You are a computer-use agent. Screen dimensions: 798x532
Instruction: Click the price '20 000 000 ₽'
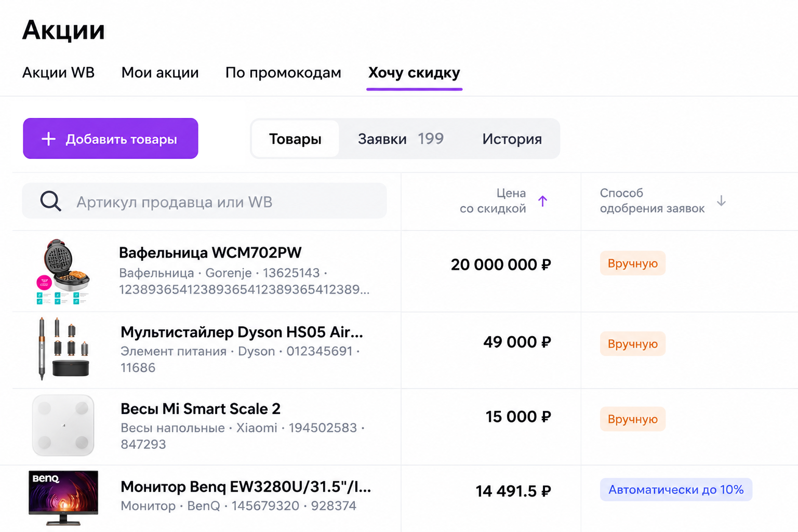coord(501,264)
